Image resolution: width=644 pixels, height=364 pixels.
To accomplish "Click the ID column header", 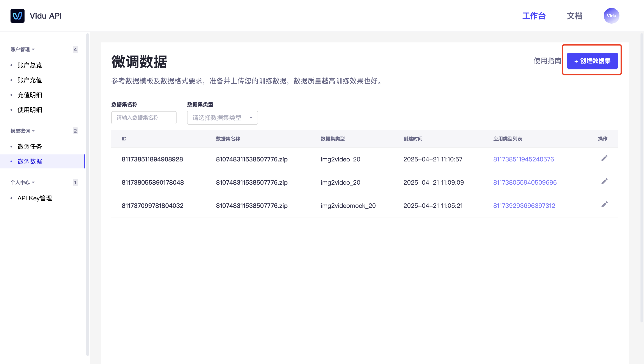I will tap(124, 139).
